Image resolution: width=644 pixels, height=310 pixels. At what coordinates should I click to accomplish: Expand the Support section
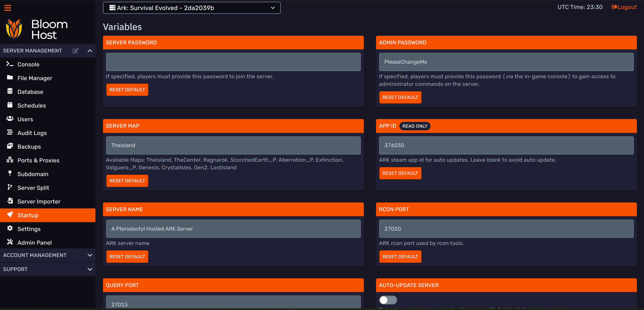90,269
